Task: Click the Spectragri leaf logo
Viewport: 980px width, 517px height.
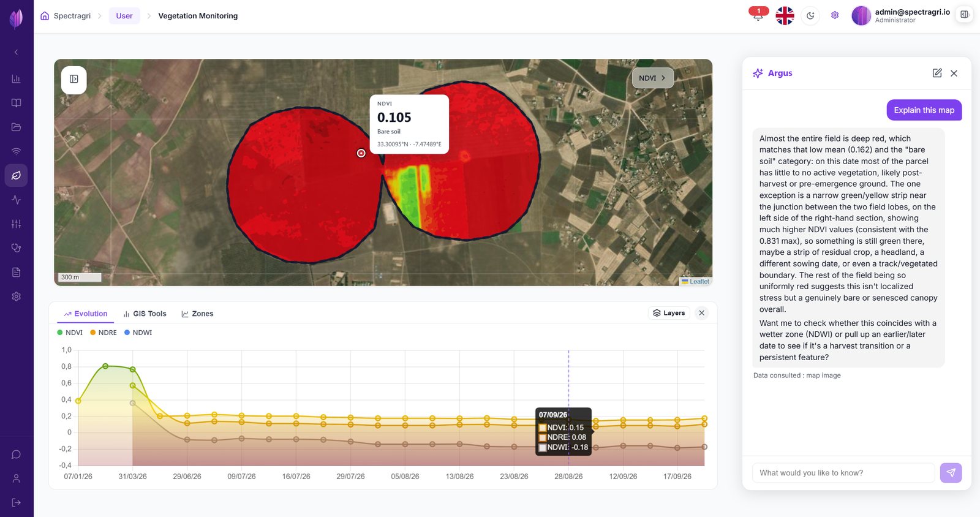Action: pos(17,18)
